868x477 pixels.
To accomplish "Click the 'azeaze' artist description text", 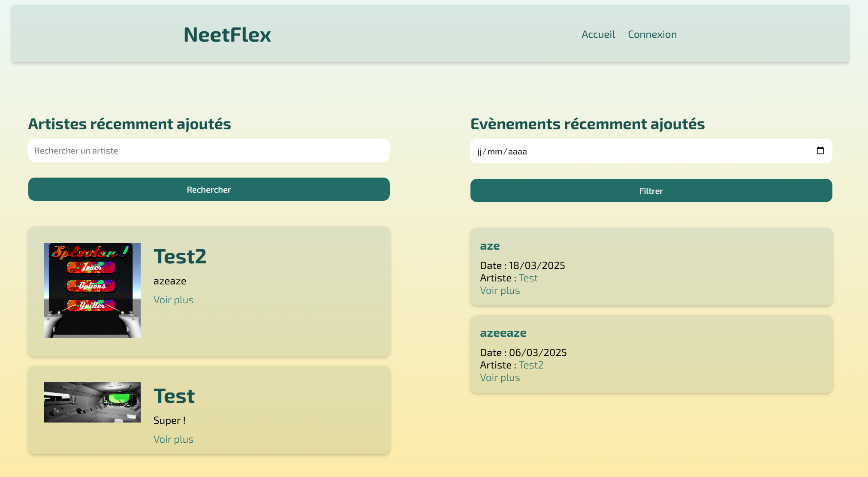I will pyautogui.click(x=170, y=281).
